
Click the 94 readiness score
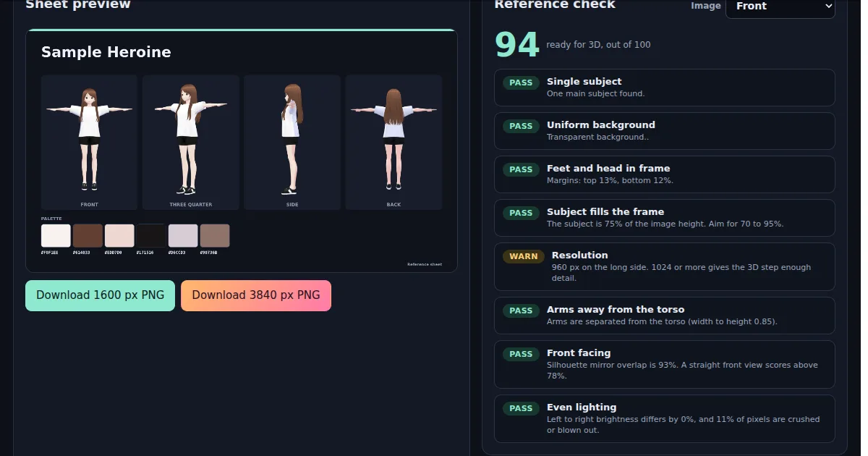517,45
